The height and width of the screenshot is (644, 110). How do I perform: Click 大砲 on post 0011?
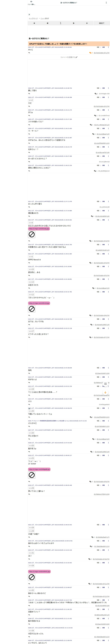tap(103, 201)
